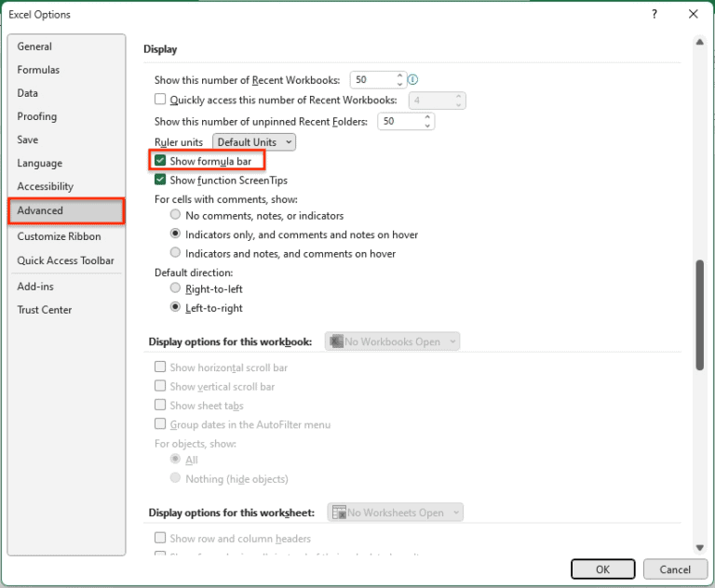Select No comments, notes, or indicators
The width and height of the screenshot is (715, 588).
(x=175, y=214)
